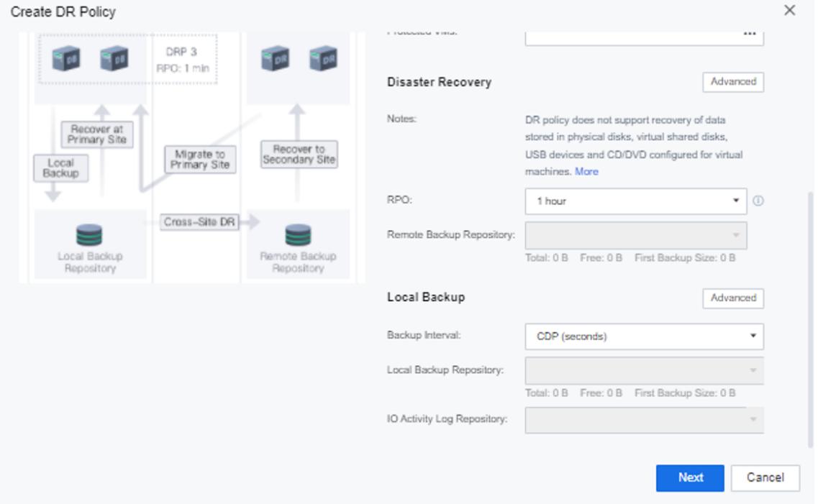
Task: Expand the Local Backup Repository dropdown
Action: click(x=645, y=370)
